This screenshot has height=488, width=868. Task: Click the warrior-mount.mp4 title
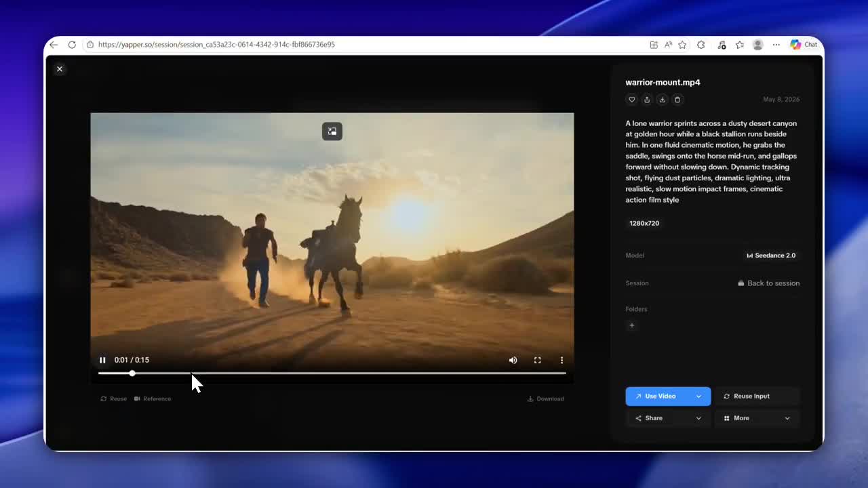point(663,83)
